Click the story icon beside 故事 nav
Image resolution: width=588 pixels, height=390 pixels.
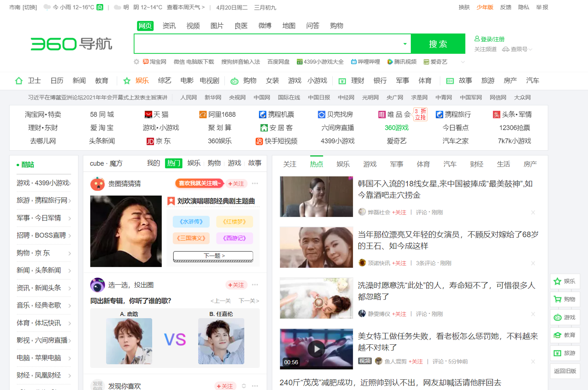[x=450, y=81]
